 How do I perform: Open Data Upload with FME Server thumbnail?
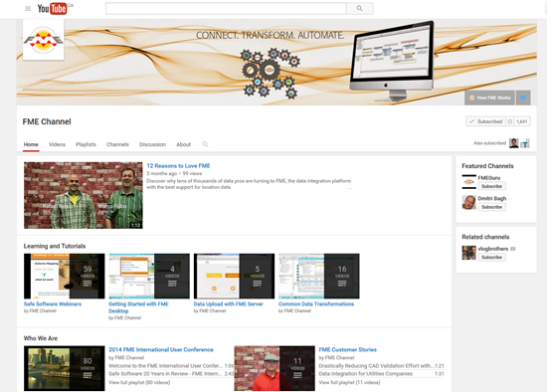pyautogui.click(x=234, y=277)
